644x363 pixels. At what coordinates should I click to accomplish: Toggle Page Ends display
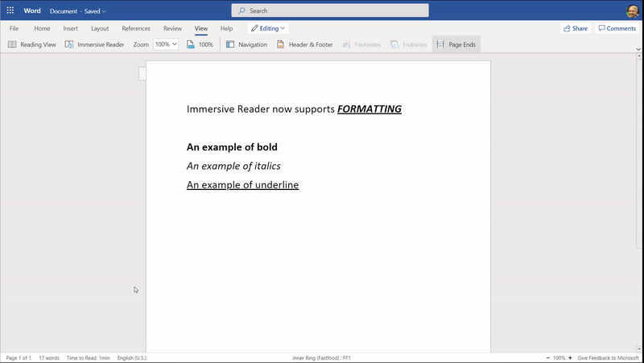click(x=456, y=44)
